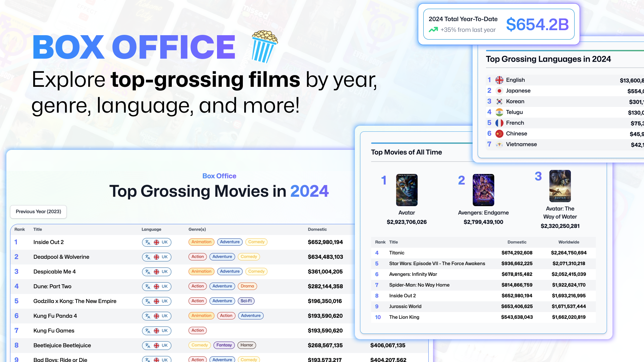
Task: Select Action genre tag for Deadpool & Wolverine
Action: [198, 256]
